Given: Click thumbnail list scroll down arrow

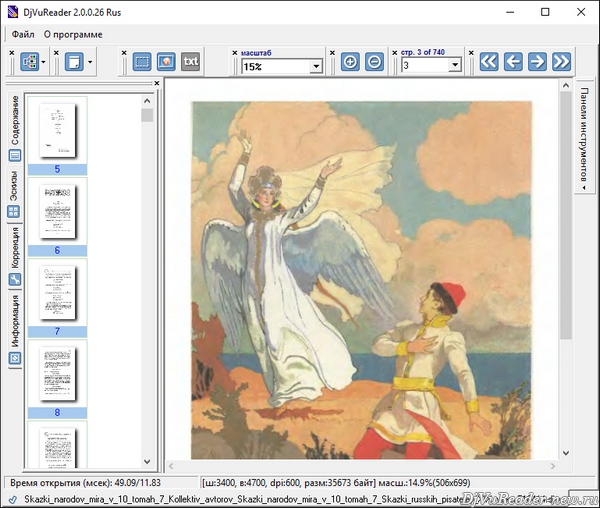Looking at the screenshot, I should coord(147,461).
